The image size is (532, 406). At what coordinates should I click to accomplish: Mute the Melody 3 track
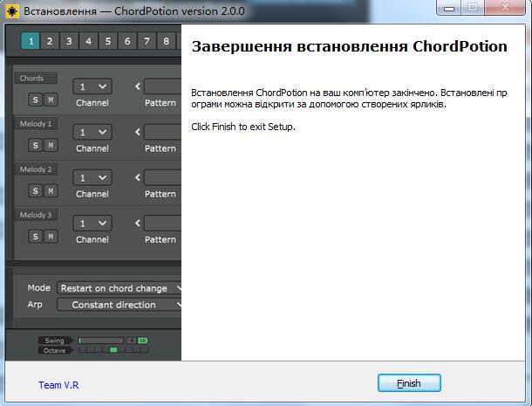51,237
